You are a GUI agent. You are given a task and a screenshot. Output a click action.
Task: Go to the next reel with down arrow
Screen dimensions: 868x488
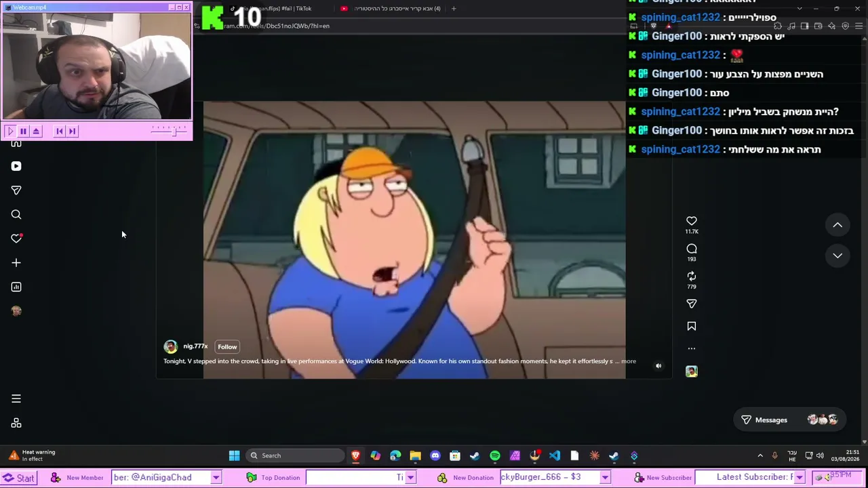837,256
